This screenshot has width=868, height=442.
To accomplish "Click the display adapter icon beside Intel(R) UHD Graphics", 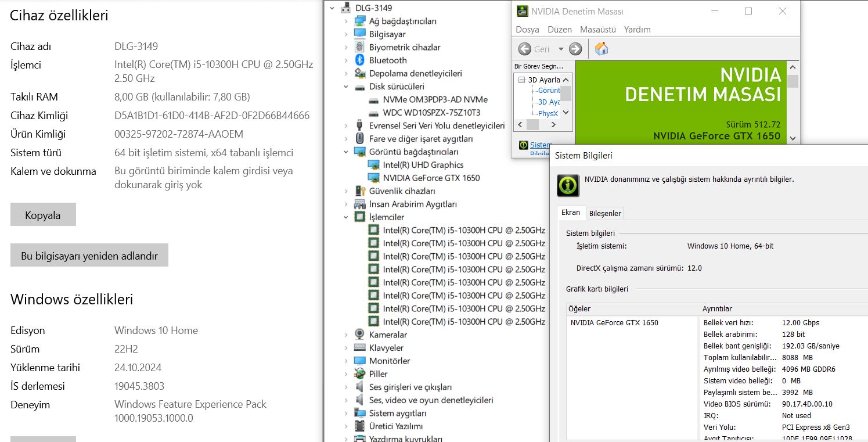I will pos(373,165).
